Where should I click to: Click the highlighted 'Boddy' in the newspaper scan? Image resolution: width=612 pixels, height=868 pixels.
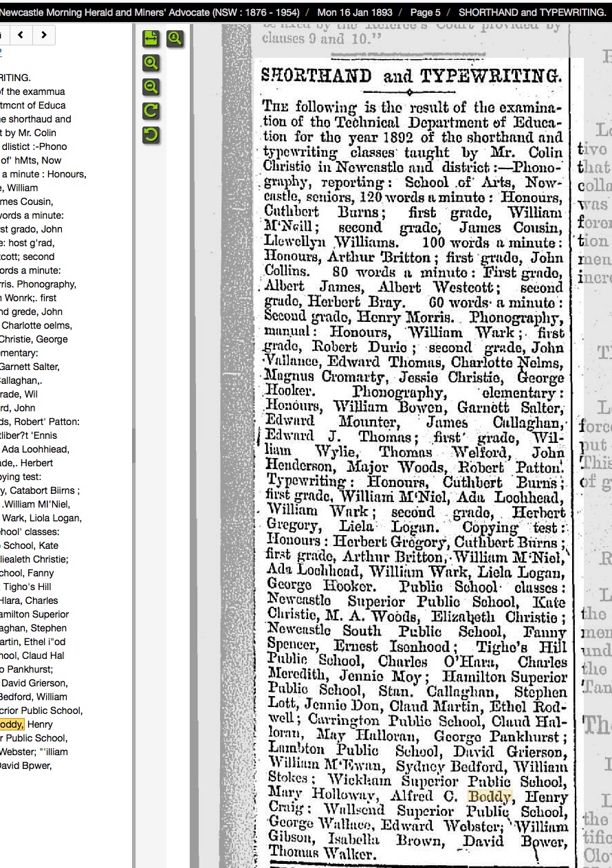point(490,796)
